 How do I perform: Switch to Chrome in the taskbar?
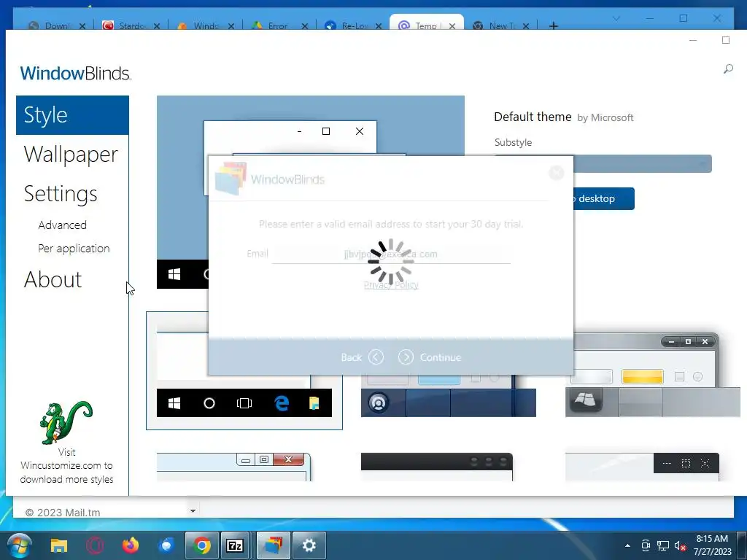(202, 545)
